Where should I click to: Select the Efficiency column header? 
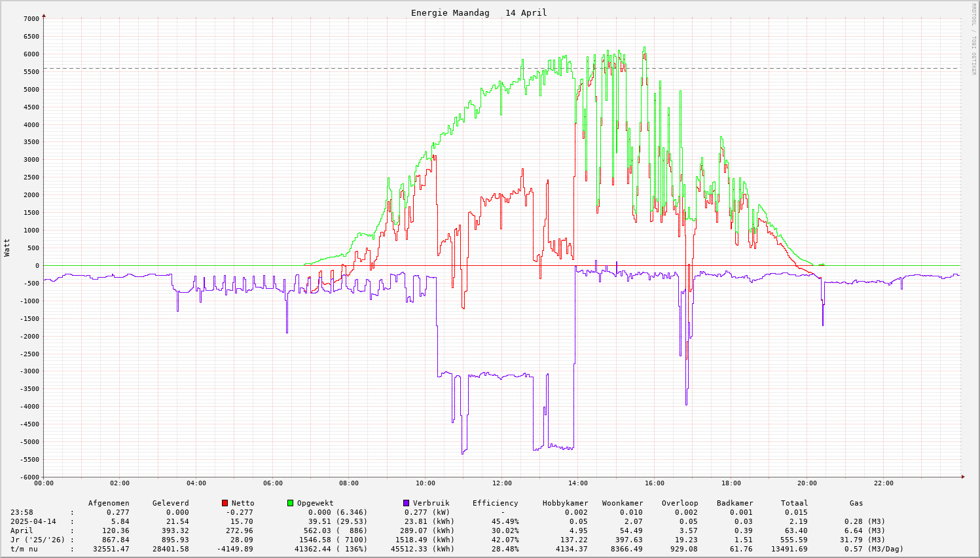(x=495, y=503)
